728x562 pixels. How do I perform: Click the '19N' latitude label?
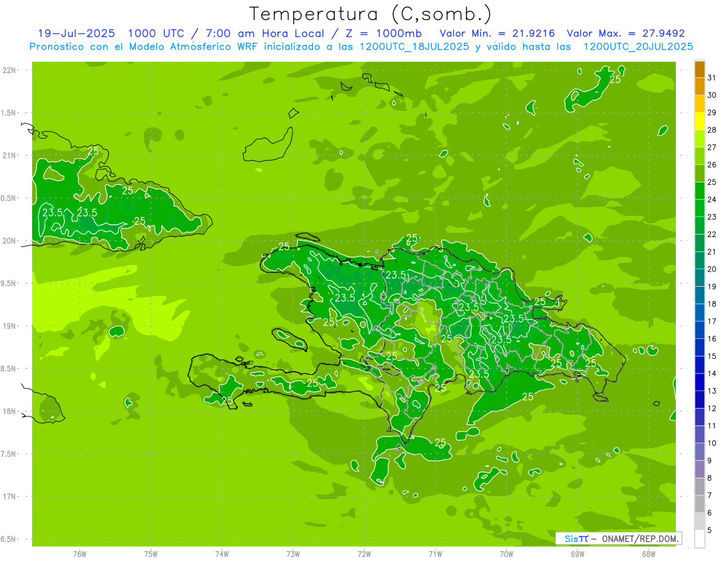pyautogui.click(x=9, y=326)
